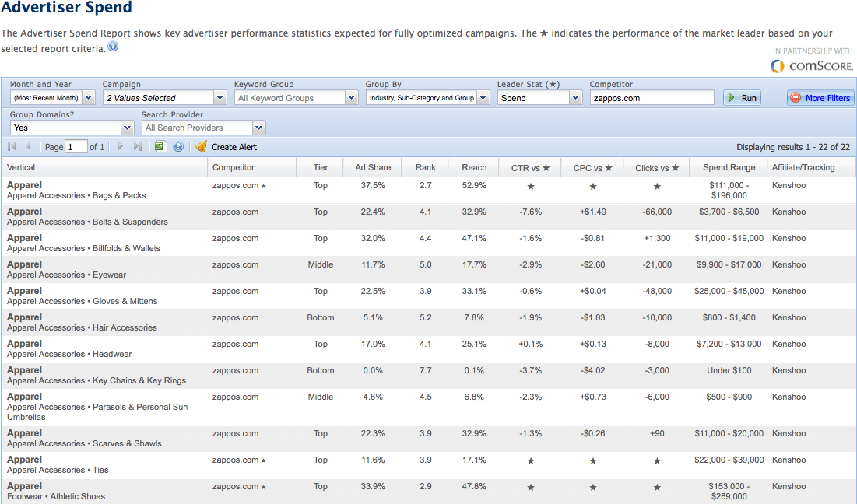Sort by the Reach column header

coord(474,168)
